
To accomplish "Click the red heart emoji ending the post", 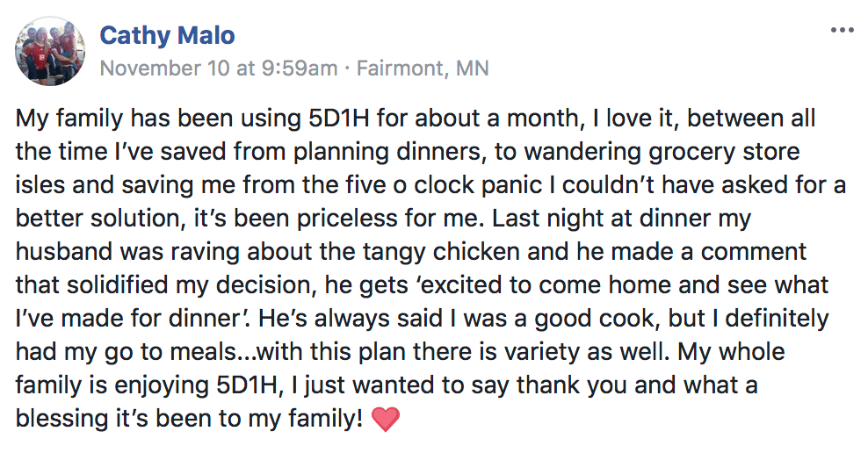I will point(386,420).
